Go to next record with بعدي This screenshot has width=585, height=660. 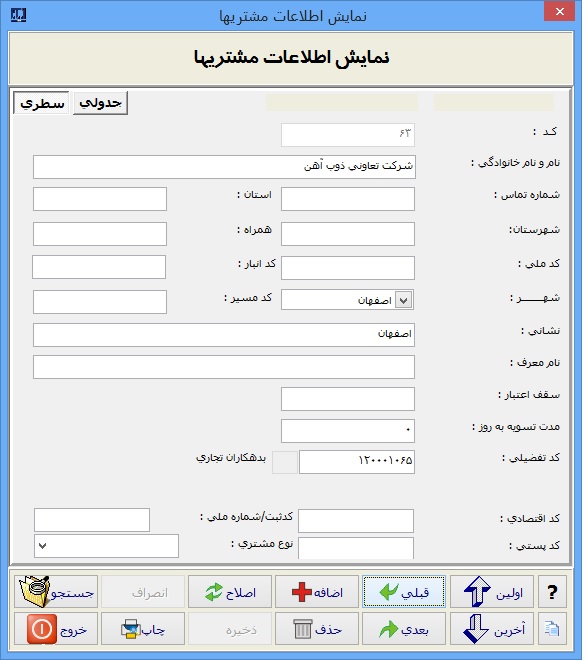click(404, 628)
